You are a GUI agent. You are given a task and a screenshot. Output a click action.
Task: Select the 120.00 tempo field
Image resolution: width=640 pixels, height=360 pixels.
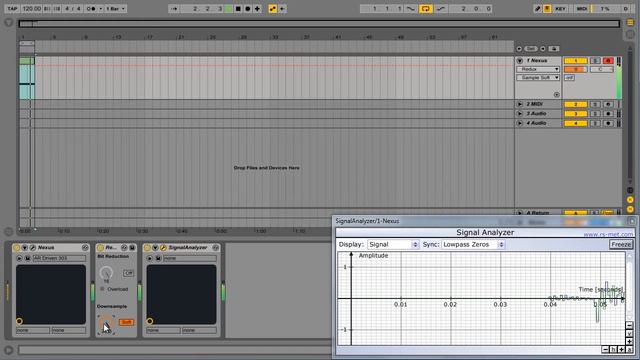point(31,9)
